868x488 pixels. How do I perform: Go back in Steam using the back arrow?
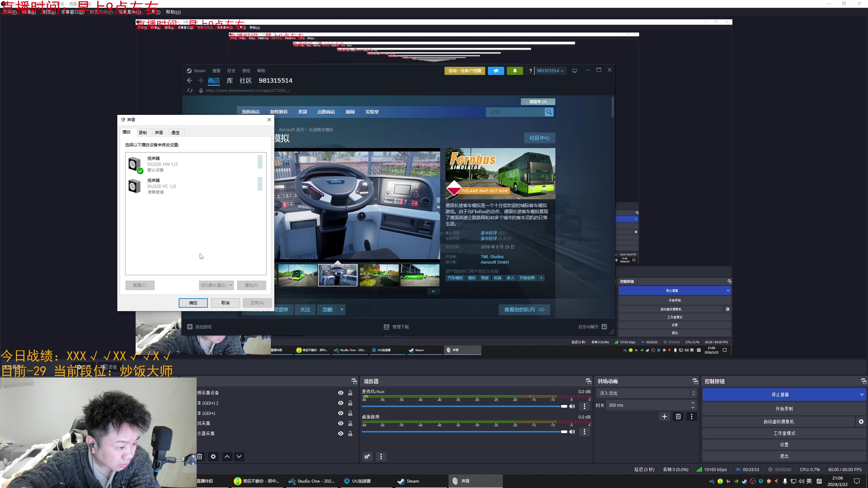click(x=190, y=81)
